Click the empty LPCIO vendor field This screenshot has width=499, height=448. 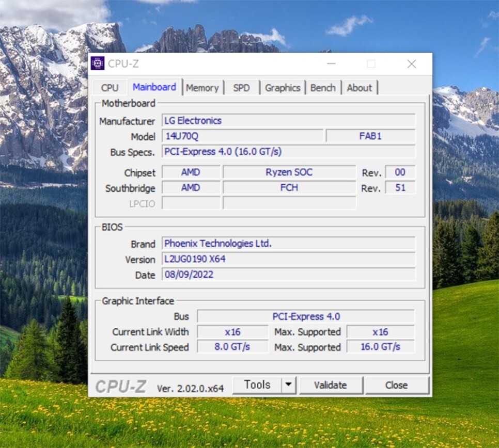tap(191, 203)
